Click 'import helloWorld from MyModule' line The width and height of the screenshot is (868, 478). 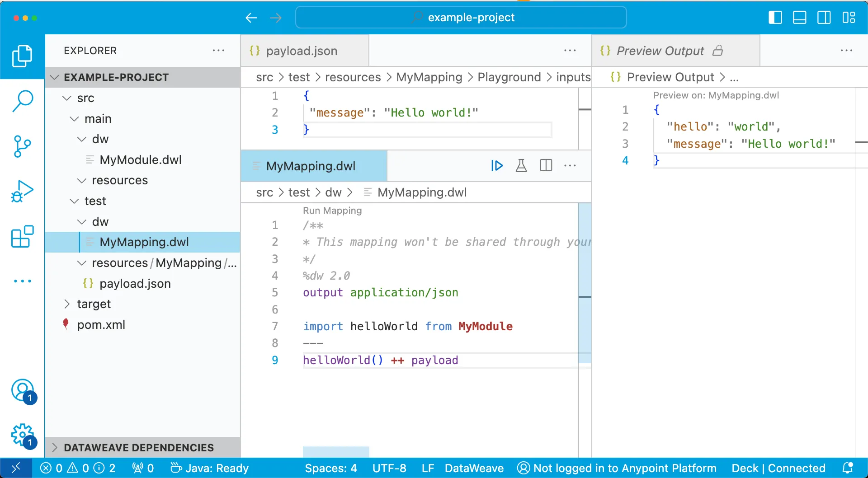point(408,326)
